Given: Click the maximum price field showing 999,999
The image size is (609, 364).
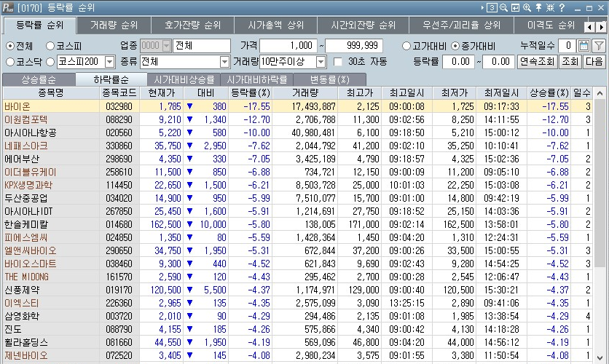Looking at the screenshot, I should tap(354, 46).
